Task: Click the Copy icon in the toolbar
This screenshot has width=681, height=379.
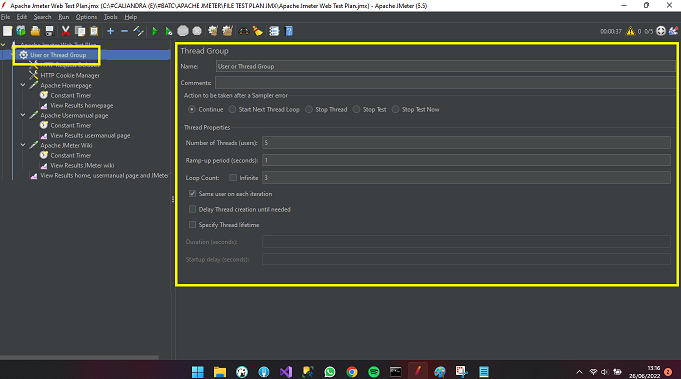Action: [80, 31]
